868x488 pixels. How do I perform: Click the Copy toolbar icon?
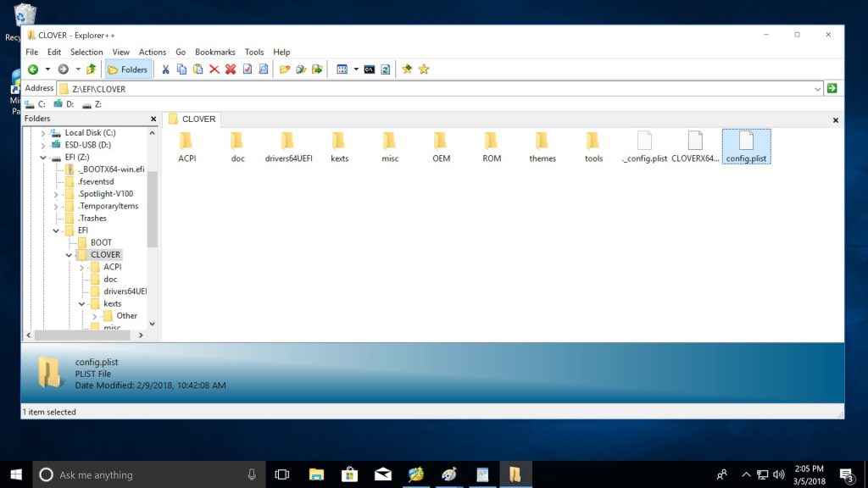pyautogui.click(x=181, y=69)
